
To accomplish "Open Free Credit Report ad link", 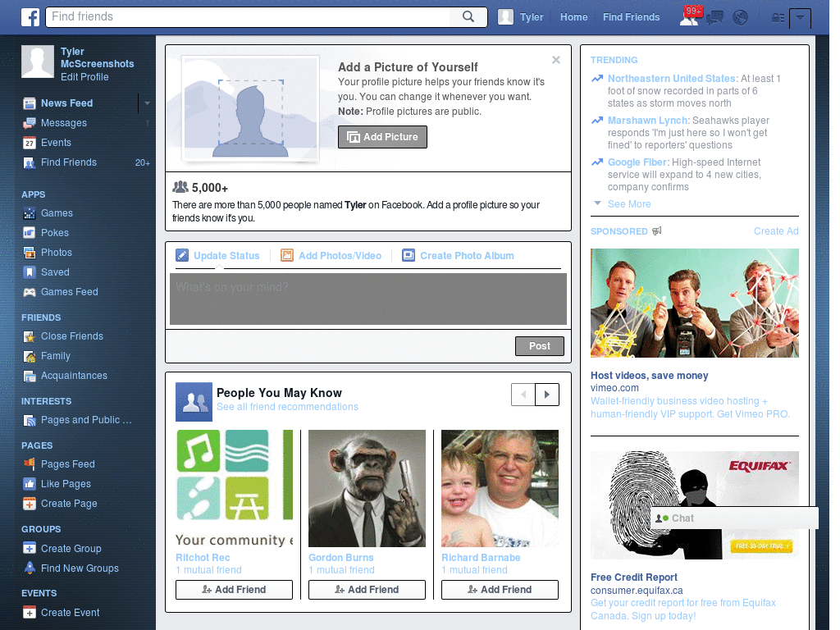I will point(634,577).
